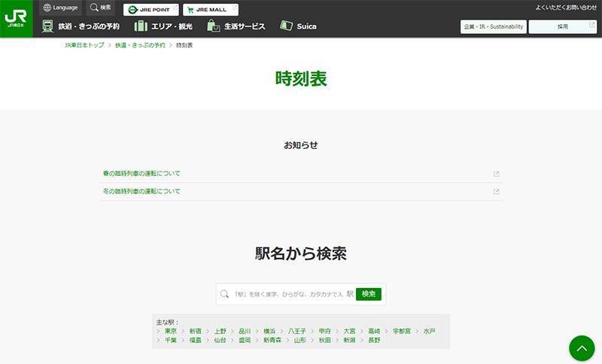Click the Suica card icon

click(286, 26)
